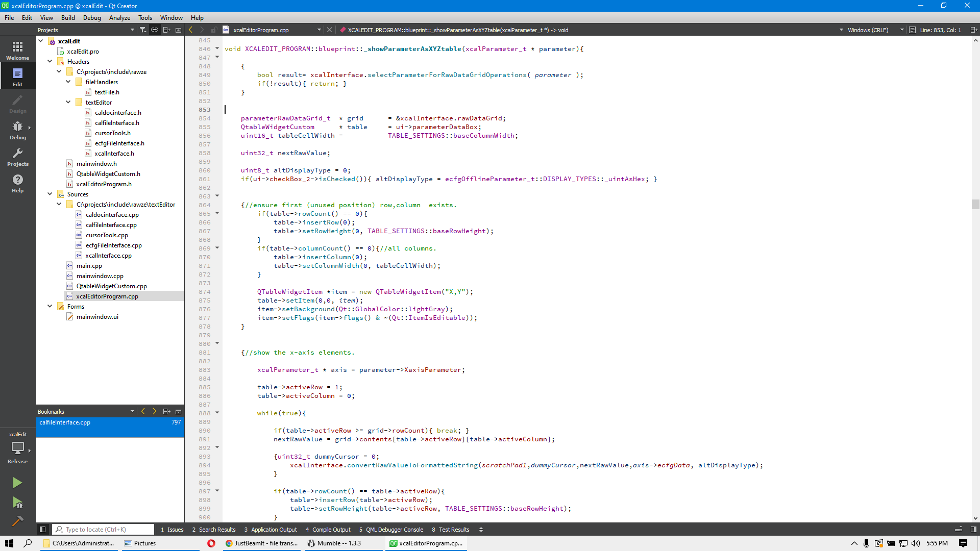Collapse the Forms folder

(50, 306)
